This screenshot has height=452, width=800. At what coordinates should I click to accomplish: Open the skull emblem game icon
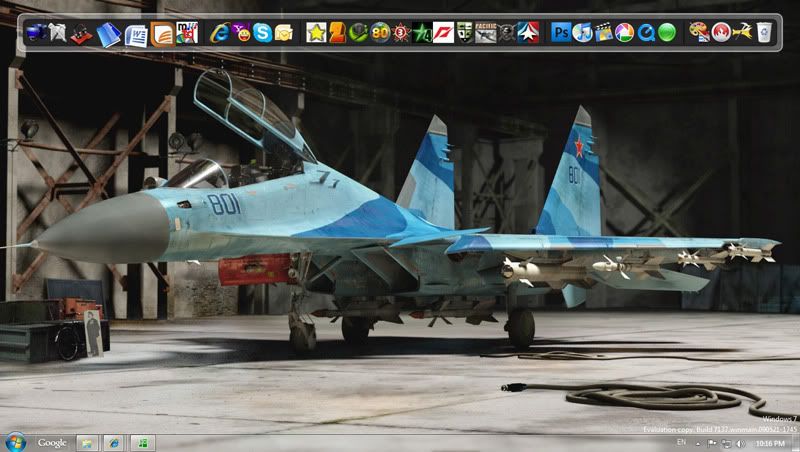pos(507,33)
